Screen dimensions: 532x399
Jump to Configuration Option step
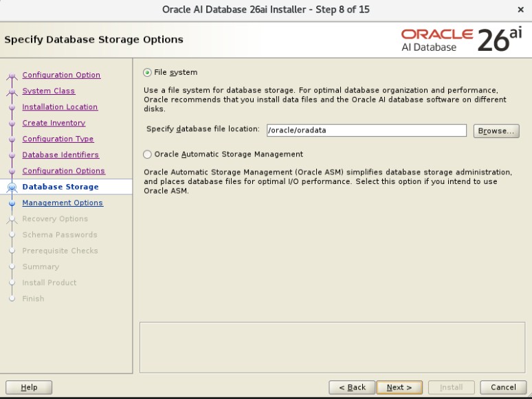pyautogui.click(x=61, y=75)
